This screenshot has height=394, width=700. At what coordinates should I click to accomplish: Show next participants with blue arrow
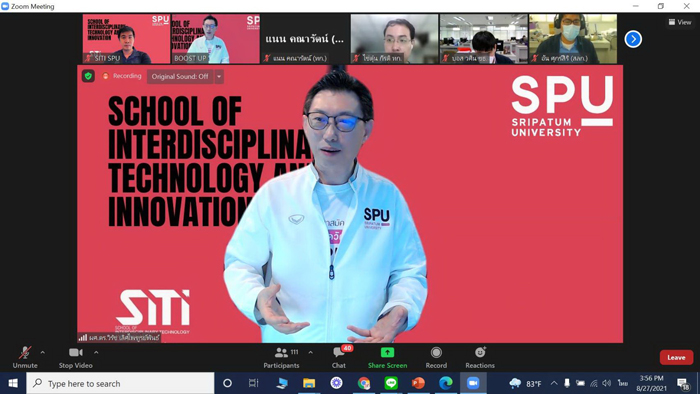coord(633,39)
